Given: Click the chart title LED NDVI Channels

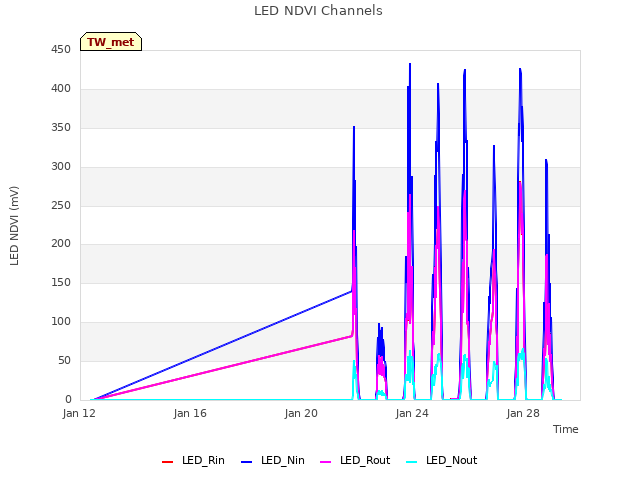Looking at the screenshot, I should (x=318, y=11).
